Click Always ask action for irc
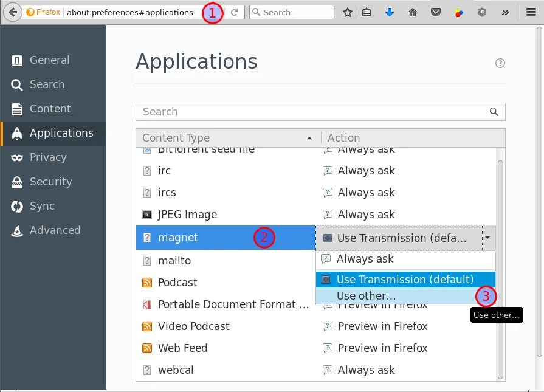The width and height of the screenshot is (544, 392). (x=366, y=171)
